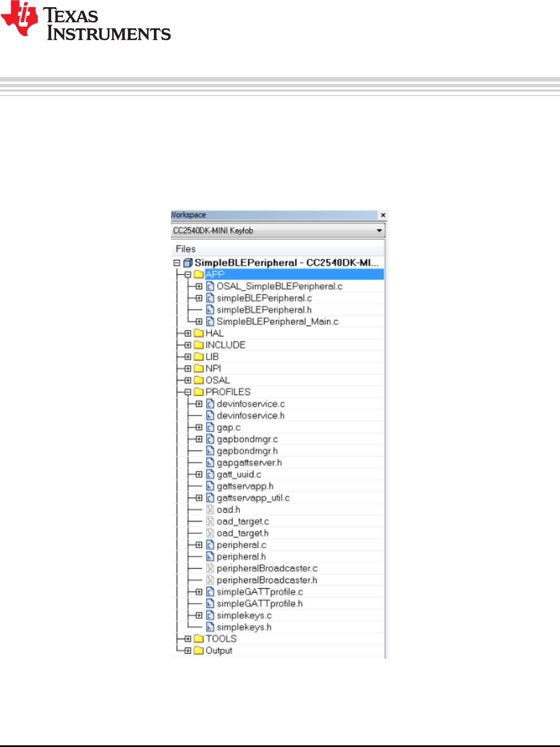Select simpleBLEPeripheral.c file name

point(264,298)
